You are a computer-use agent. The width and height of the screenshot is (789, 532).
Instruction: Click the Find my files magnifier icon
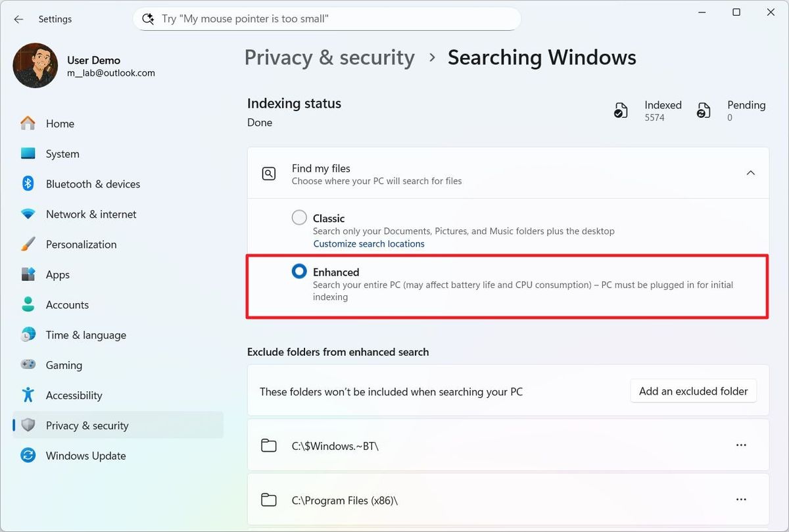tap(269, 173)
